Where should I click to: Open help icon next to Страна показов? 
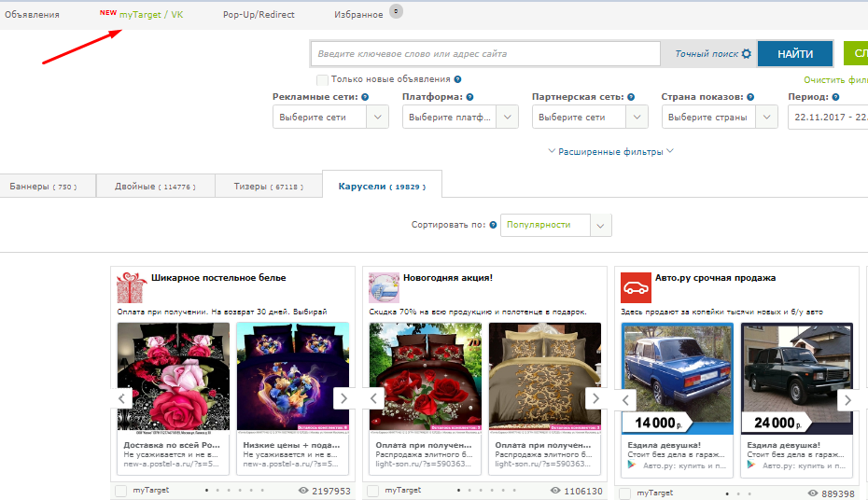(x=750, y=97)
